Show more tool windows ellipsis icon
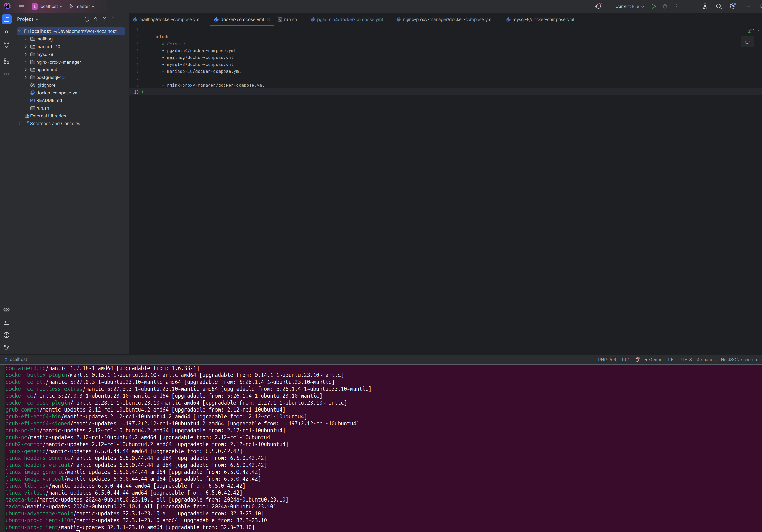Image resolution: width=762 pixels, height=532 pixels. (x=7, y=74)
